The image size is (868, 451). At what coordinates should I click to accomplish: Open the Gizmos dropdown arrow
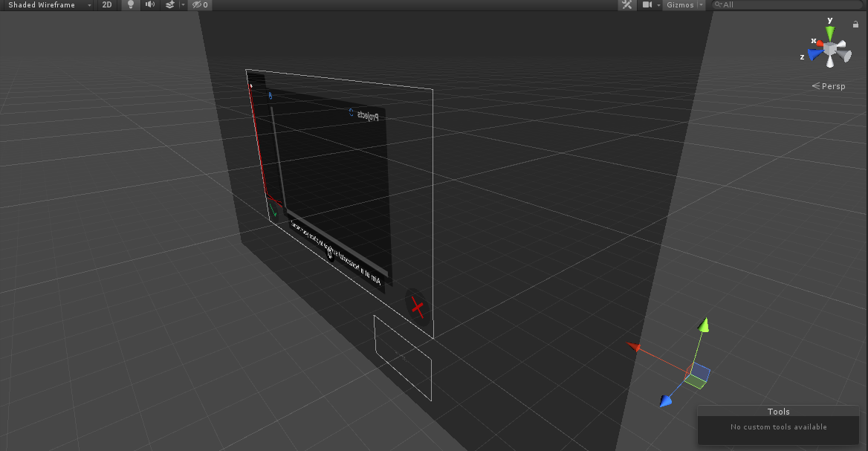(701, 5)
